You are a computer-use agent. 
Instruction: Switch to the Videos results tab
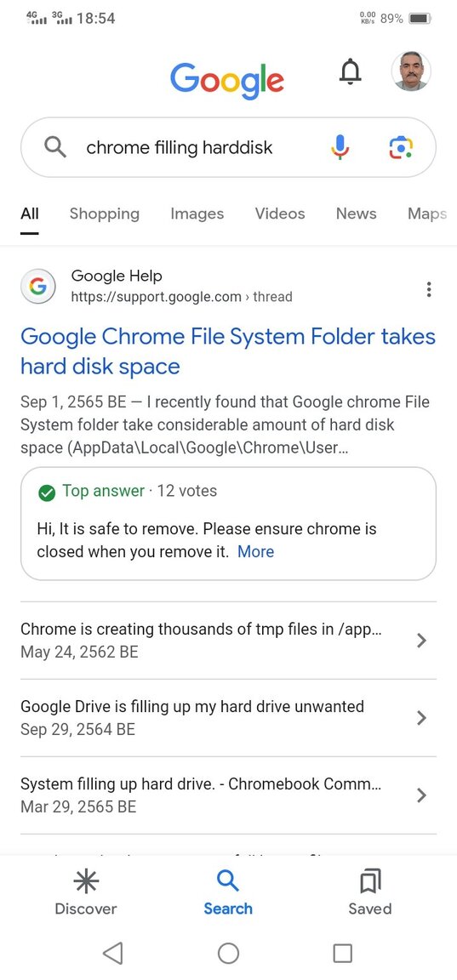point(280,214)
